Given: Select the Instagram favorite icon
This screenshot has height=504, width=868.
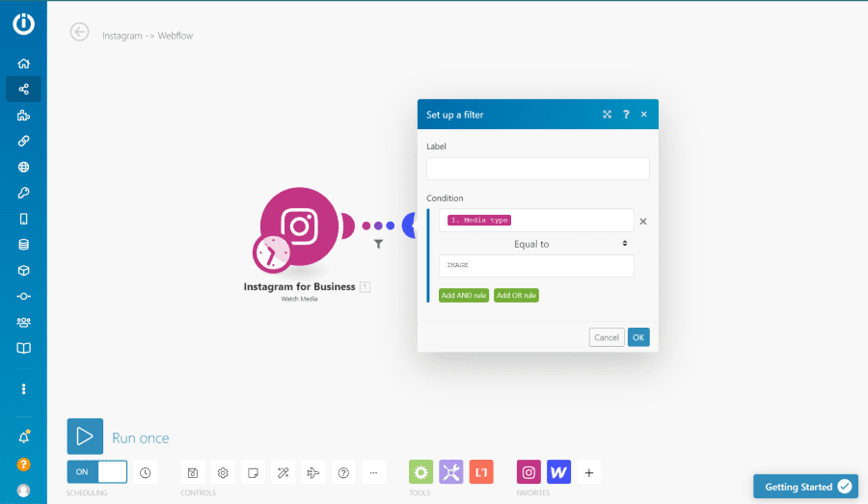Looking at the screenshot, I should (529, 472).
